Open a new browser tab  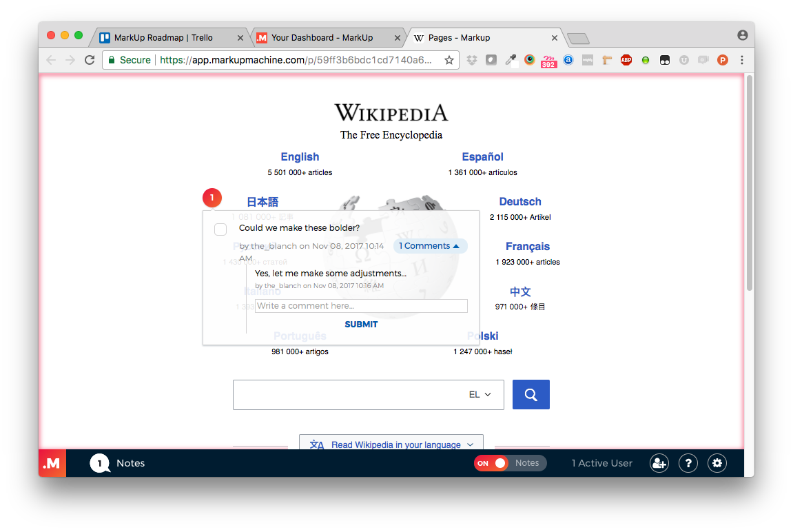click(578, 39)
